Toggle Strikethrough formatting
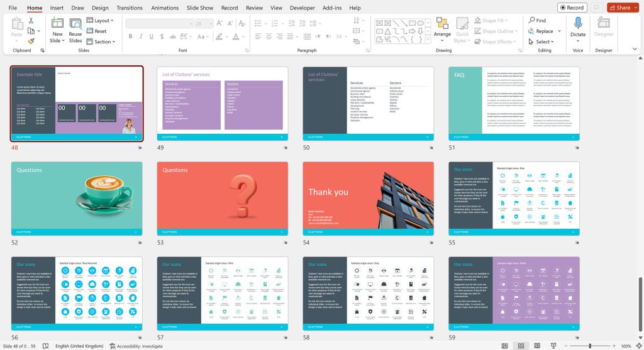 (172, 36)
